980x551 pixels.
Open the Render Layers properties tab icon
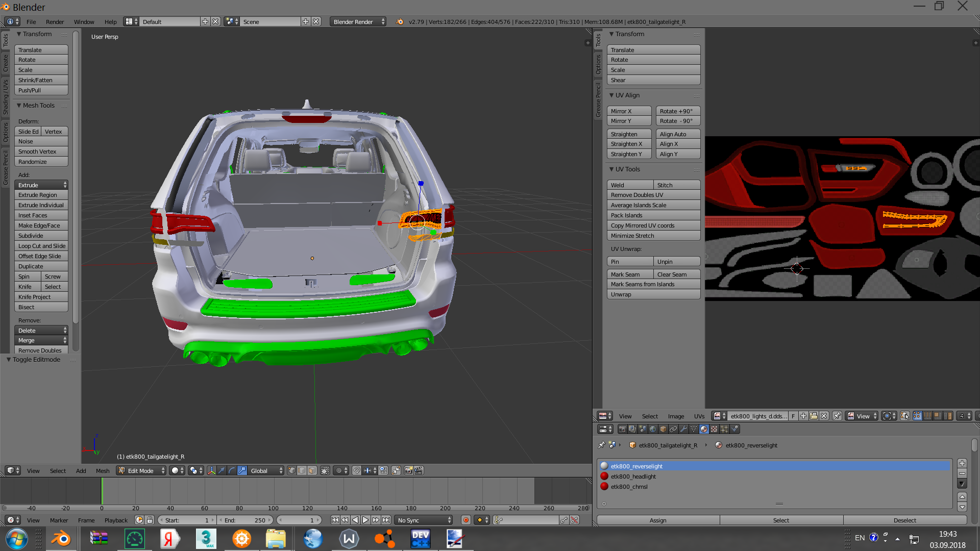pyautogui.click(x=632, y=429)
